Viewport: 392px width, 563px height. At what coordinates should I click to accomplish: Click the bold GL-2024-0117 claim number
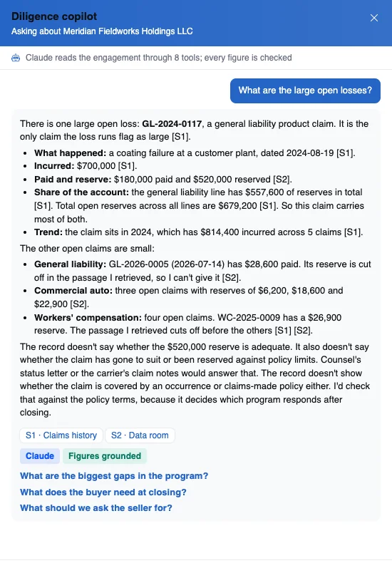pos(172,124)
